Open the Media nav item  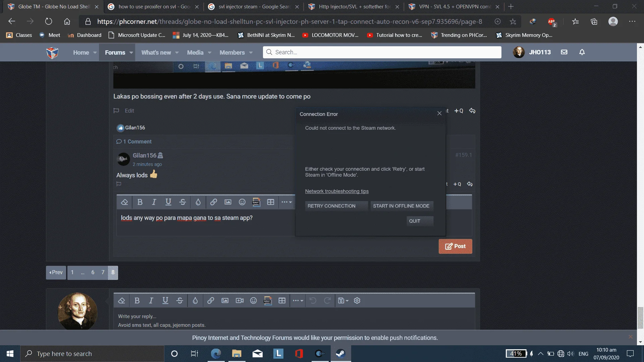[195, 53]
